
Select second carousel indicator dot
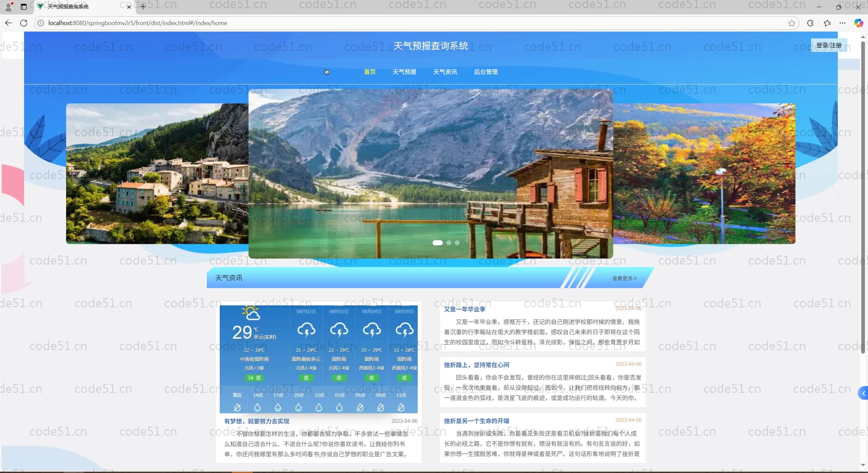click(x=449, y=243)
